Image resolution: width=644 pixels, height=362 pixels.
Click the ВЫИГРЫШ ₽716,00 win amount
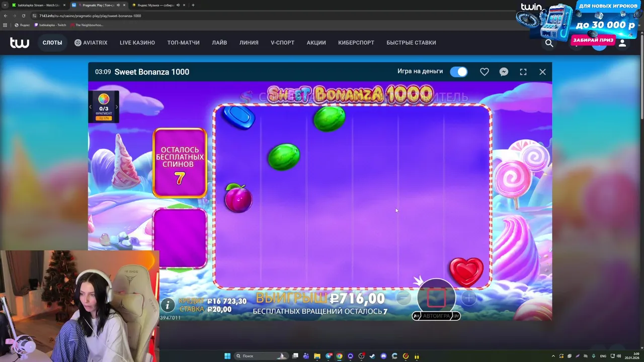pos(320,299)
